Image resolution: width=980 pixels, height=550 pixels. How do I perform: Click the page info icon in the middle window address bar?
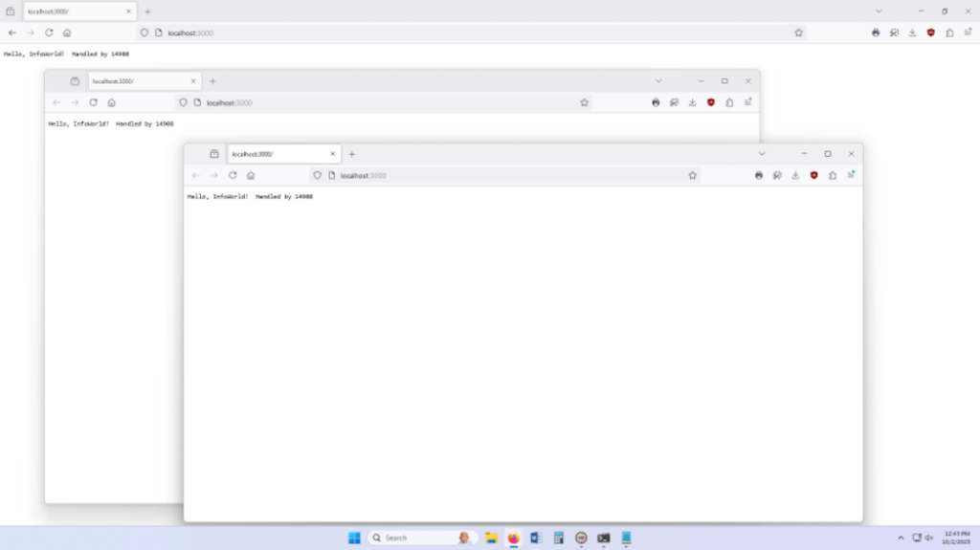click(197, 102)
